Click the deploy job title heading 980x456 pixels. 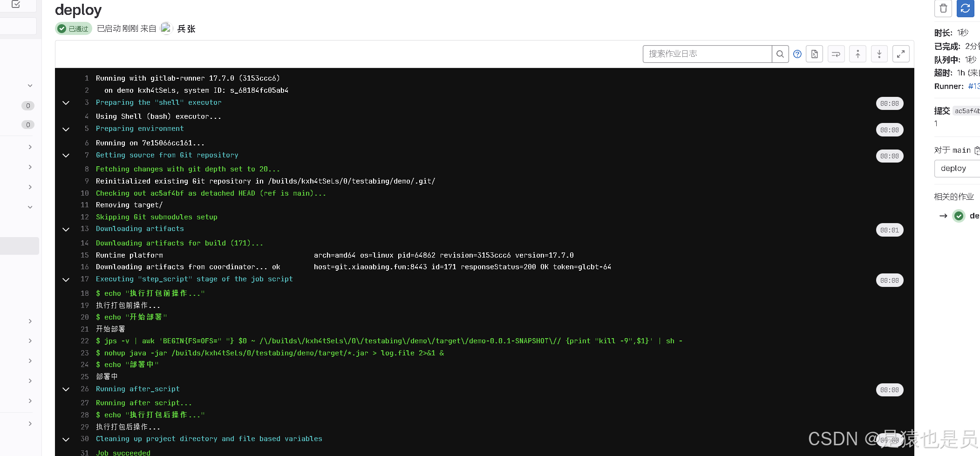[78, 10]
